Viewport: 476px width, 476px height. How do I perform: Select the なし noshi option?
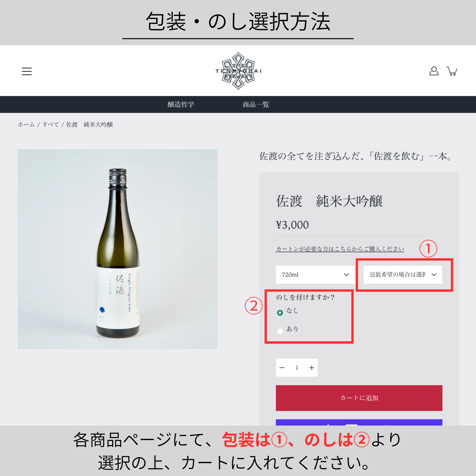(280, 313)
